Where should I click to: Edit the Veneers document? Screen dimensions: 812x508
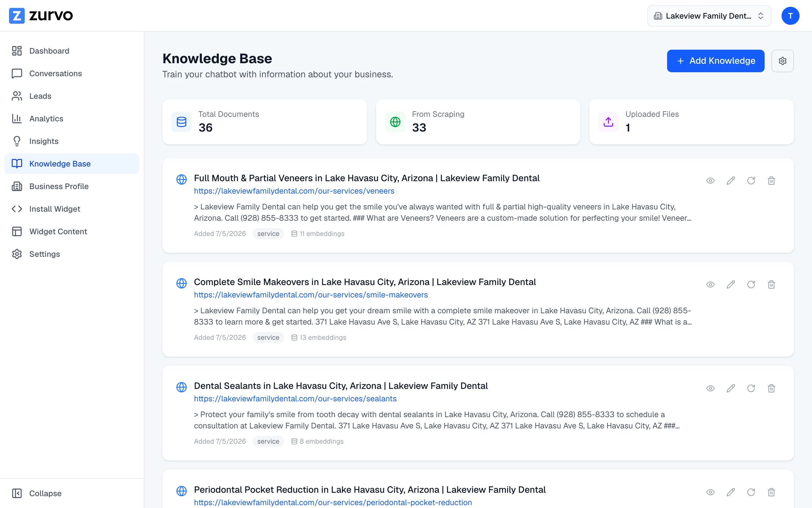click(x=731, y=181)
